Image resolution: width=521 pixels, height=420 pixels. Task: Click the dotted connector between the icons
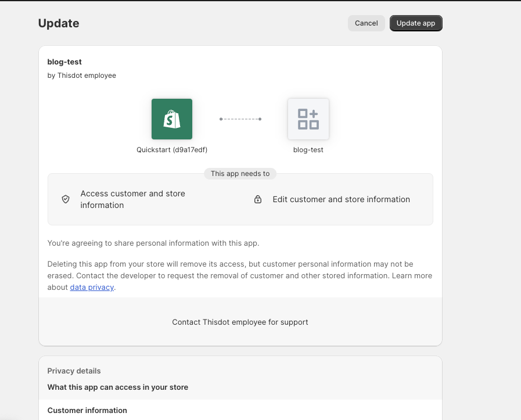pyautogui.click(x=240, y=119)
